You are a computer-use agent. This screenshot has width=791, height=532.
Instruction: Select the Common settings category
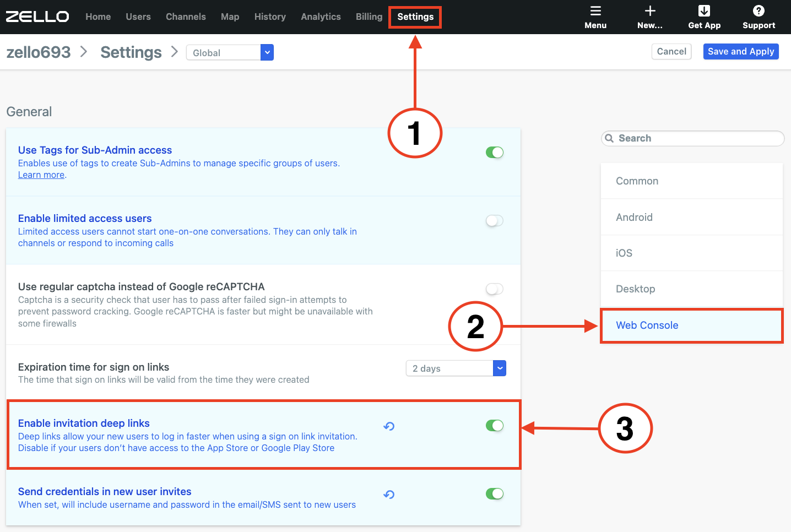pyautogui.click(x=692, y=181)
